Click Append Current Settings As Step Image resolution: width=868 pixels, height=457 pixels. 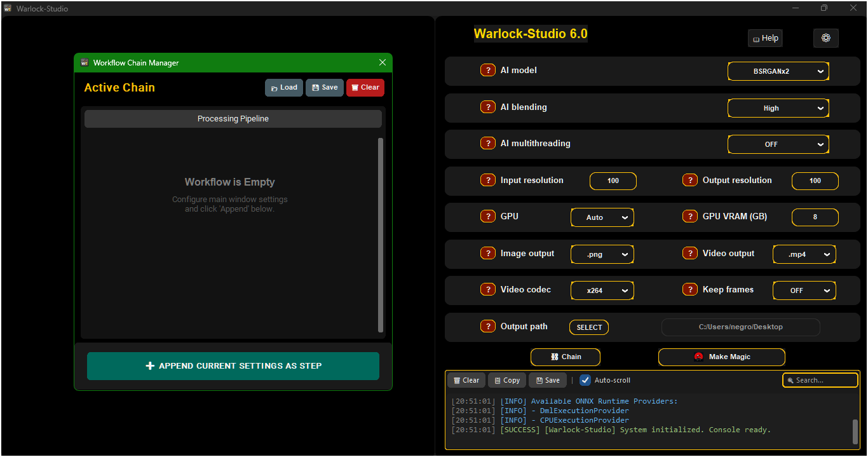point(233,366)
